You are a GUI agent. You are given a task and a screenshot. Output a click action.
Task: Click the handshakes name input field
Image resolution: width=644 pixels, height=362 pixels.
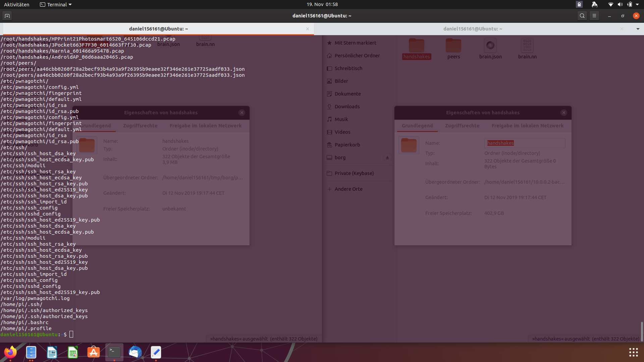point(524,143)
